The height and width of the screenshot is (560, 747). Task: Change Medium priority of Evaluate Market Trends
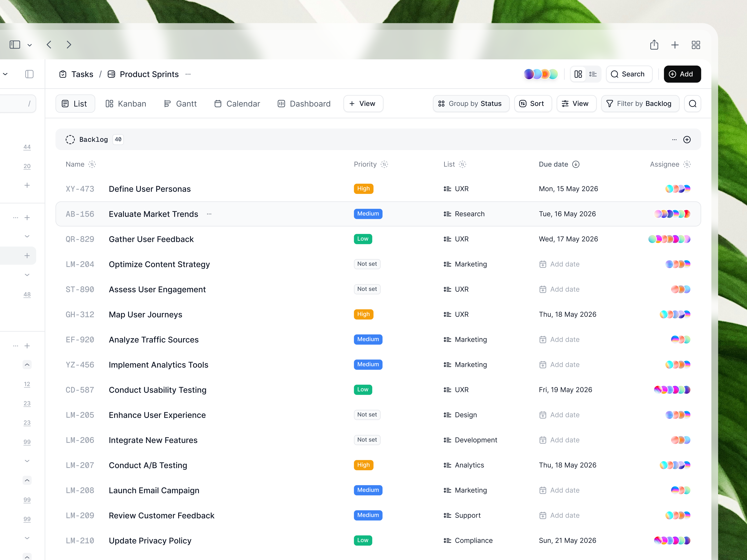[368, 214]
